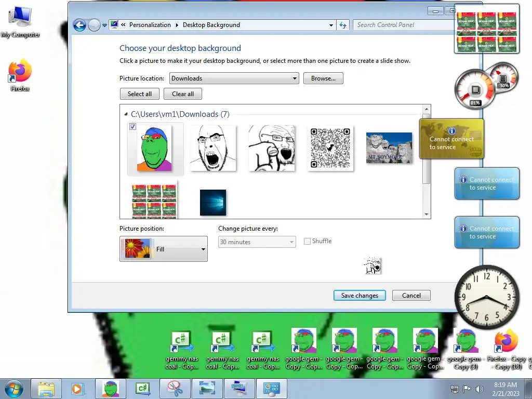Viewport: 532px width, 399px height.
Task: Open the Windows Start menu orb
Action: (x=14, y=389)
